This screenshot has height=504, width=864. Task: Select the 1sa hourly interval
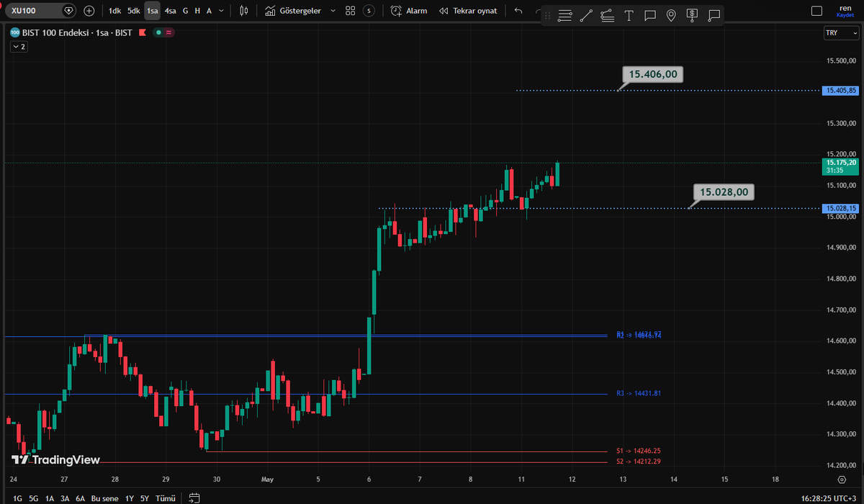click(x=152, y=11)
